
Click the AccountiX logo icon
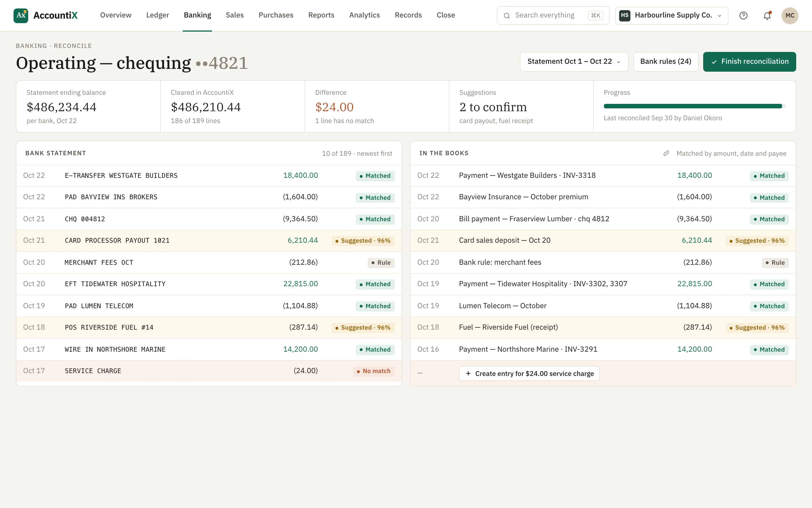click(x=21, y=16)
